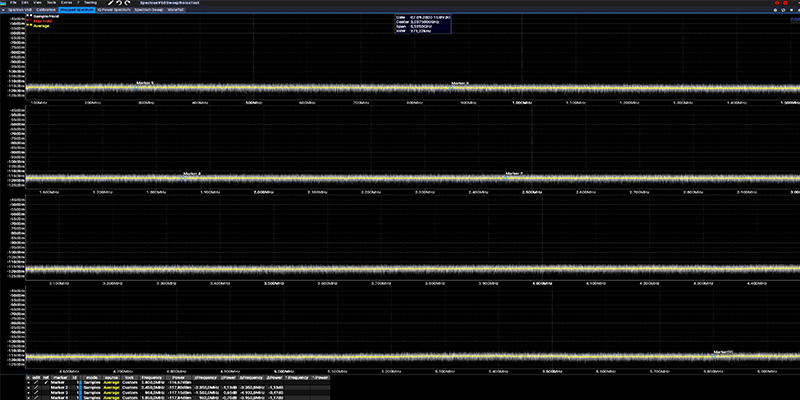The image size is (800, 400).
Task: Click the globe icon in the tab bar
Action: coord(783,10)
